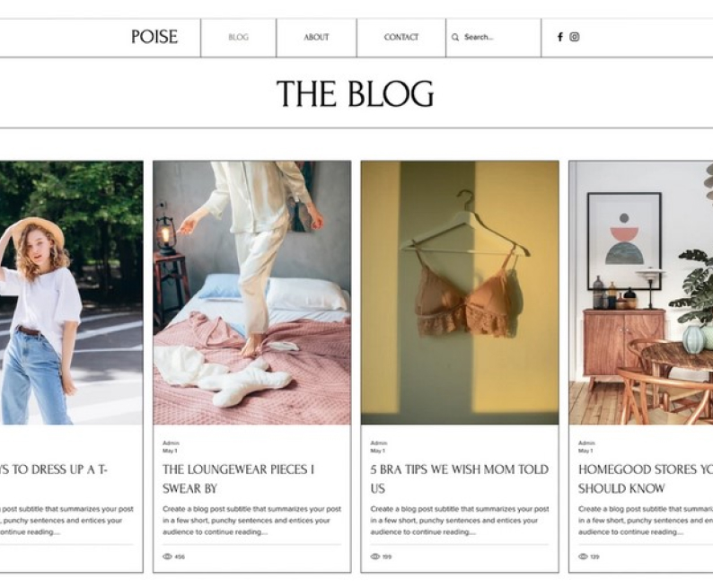The image size is (713, 588).
Task: Click the views eye icon on loungewear post
Action: tap(167, 557)
